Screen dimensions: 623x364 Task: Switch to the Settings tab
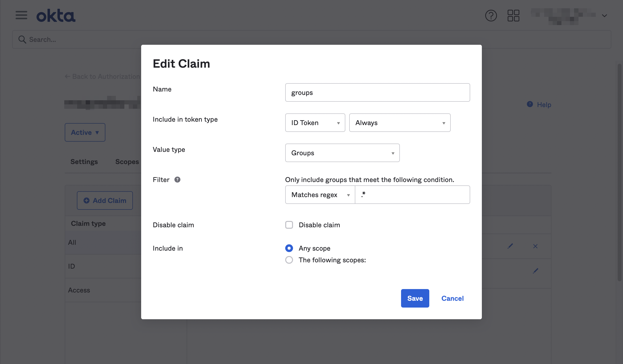(84, 162)
